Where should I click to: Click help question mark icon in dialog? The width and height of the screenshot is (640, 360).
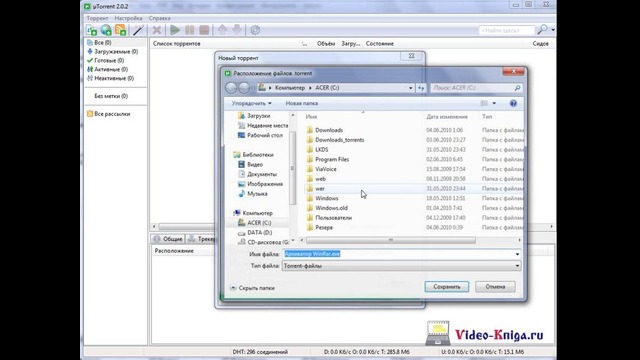[x=513, y=103]
